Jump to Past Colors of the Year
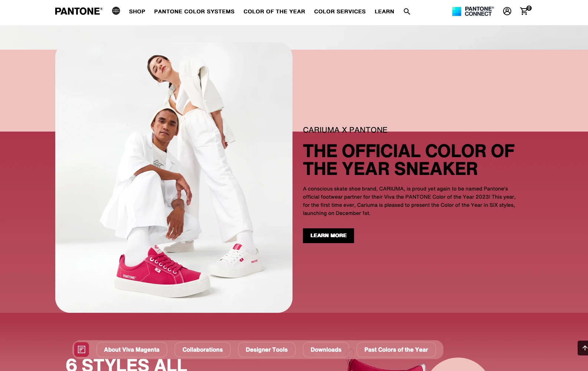This screenshot has height=371, width=588. [x=396, y=350]
